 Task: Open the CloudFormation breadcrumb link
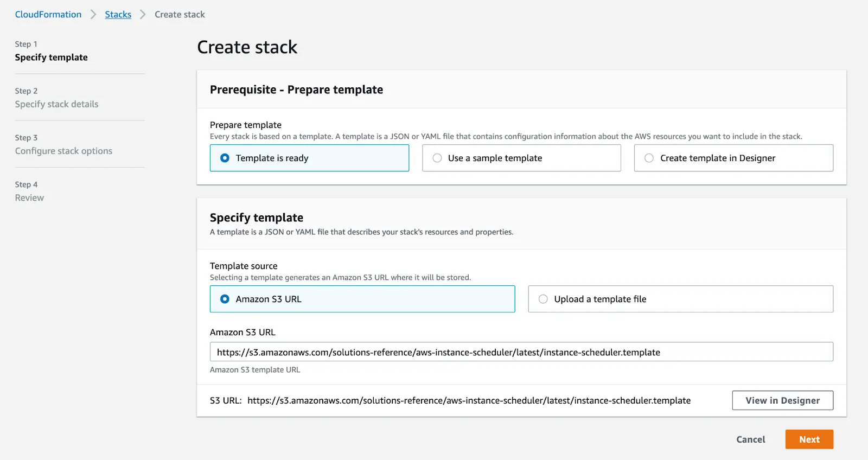point(48,15)
